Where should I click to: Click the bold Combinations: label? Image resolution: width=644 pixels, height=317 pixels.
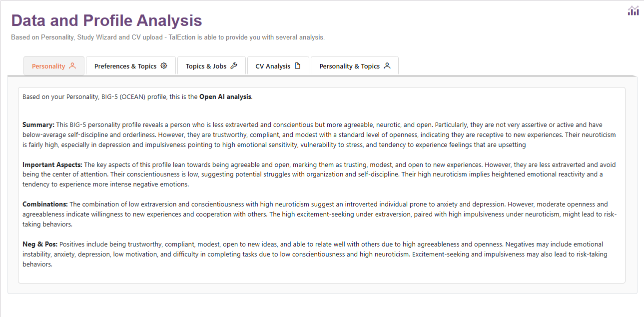[x=45, y=204]
